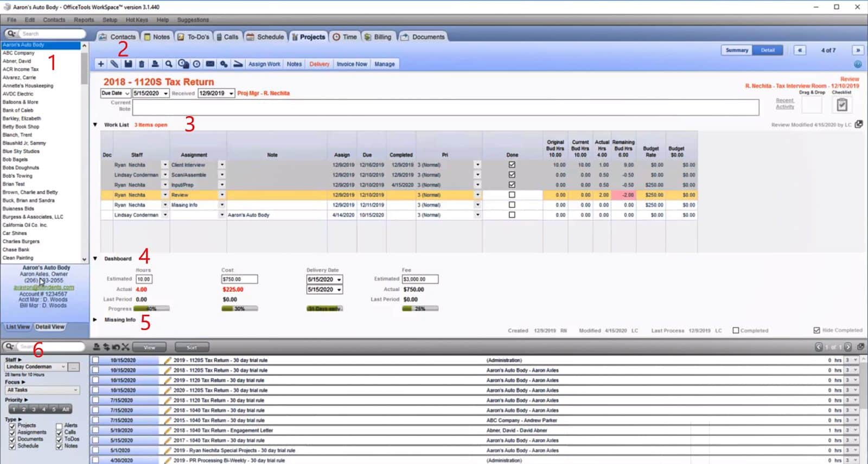Check the Done box for Review assignment
This screenshot has width=868, height=464.
(512, 195)
